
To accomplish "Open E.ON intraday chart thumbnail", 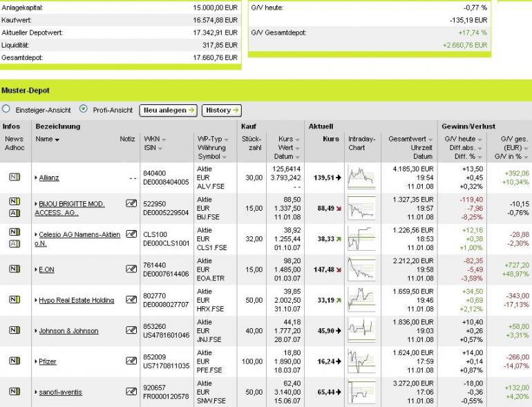I will (361, 269).
